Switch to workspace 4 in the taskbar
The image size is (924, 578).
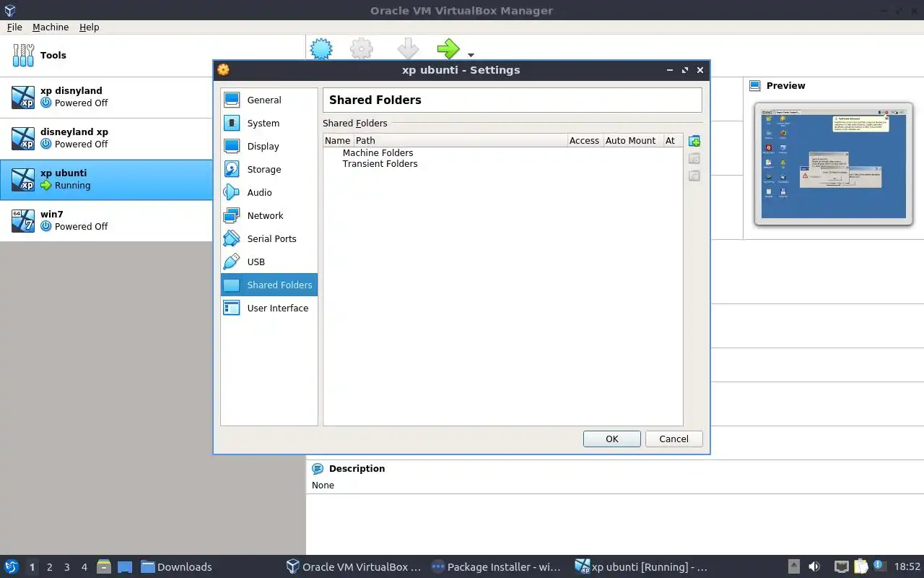(x=84, y=567)
